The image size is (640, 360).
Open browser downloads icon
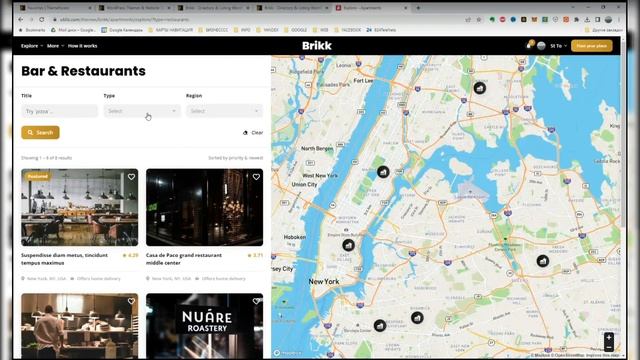coord(587,19)
